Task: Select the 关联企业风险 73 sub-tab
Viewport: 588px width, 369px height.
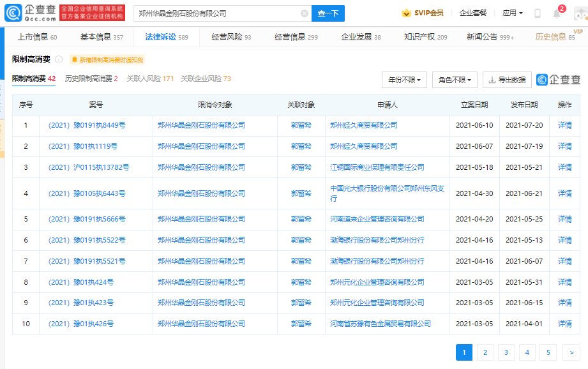Action: 206,79
